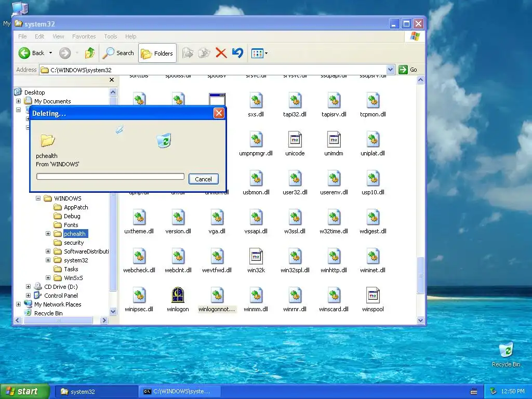Select the user32.dll file icon
The image size is (532, 399).
click(295, 179)
